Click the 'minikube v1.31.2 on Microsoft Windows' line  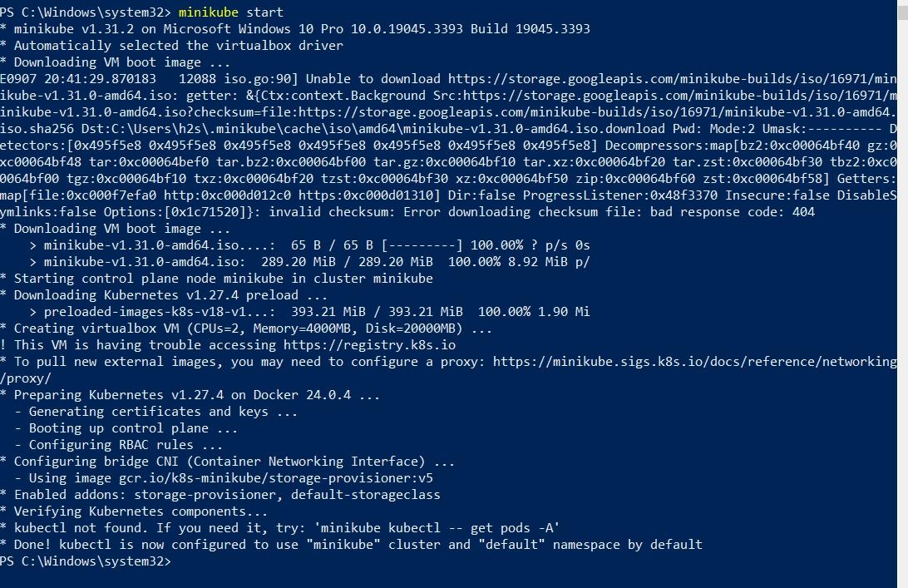295,29
